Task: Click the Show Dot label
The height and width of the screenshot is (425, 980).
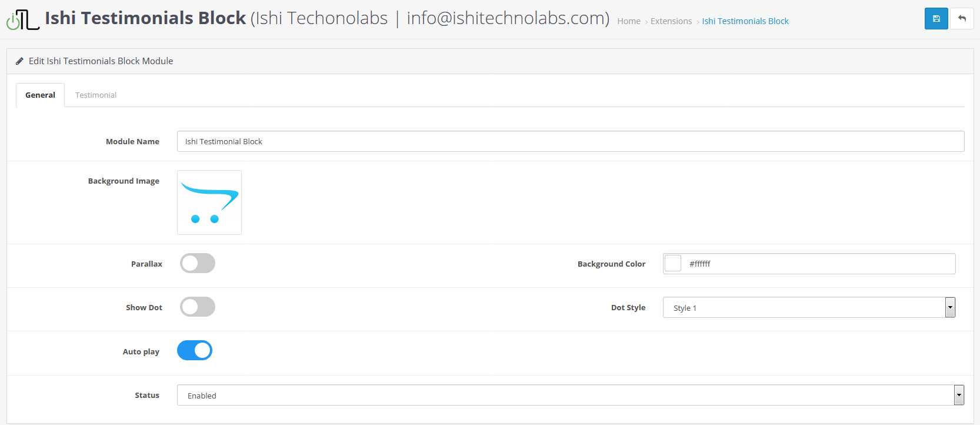Action: click(x=144, y=307)
